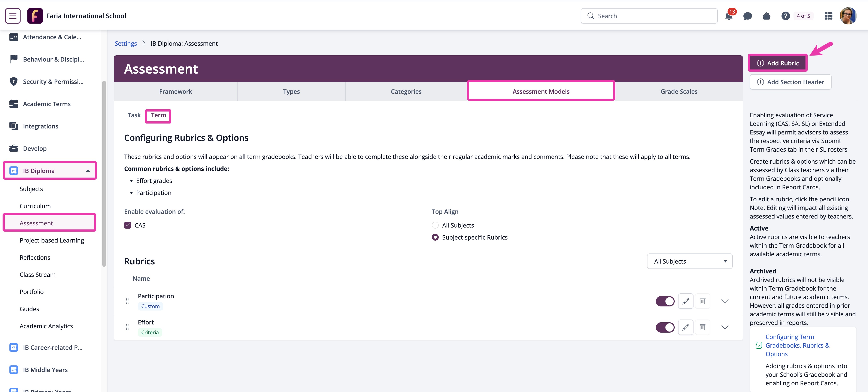Screen dimensions: 868x392
Task: Uncheck the CAS evaluation checkbox
Action: tap(127, 225)
